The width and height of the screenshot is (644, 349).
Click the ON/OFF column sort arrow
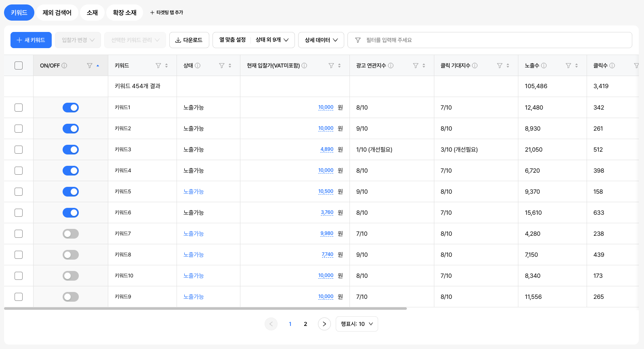[x=98, y=66]
